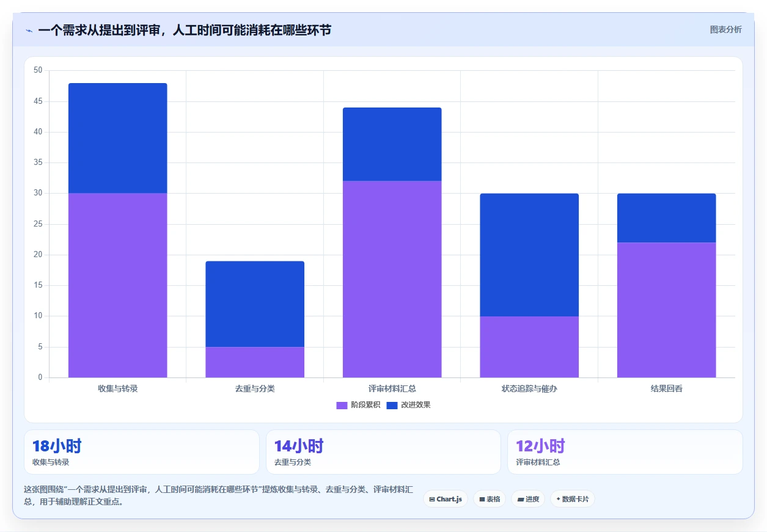Screen dimensions: 767x532
Task: Click the purple bar segment for 结果回看
Action: tap(666, 310)
